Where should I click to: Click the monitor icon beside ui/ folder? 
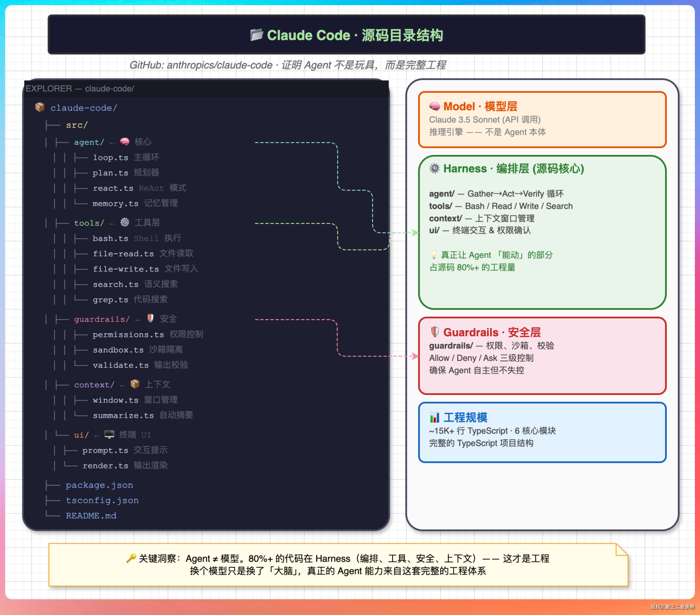click(x=109, y=434)
